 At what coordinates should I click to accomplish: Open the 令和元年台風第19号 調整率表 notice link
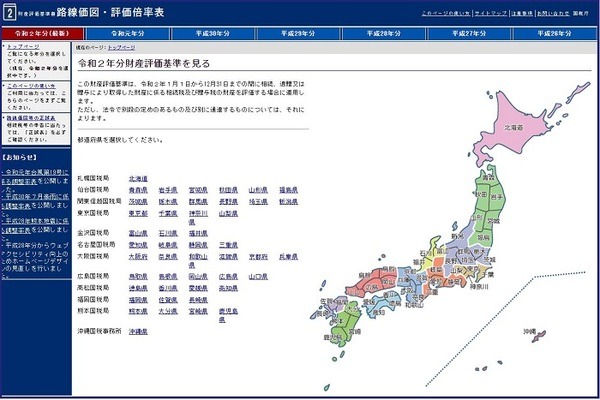coord(35,177)
